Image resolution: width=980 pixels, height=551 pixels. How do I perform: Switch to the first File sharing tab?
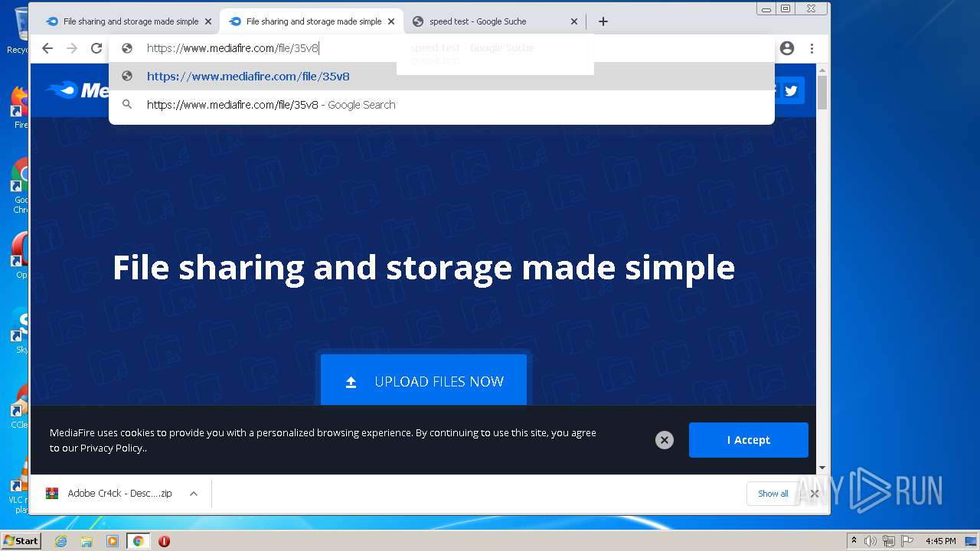[128, 21]
